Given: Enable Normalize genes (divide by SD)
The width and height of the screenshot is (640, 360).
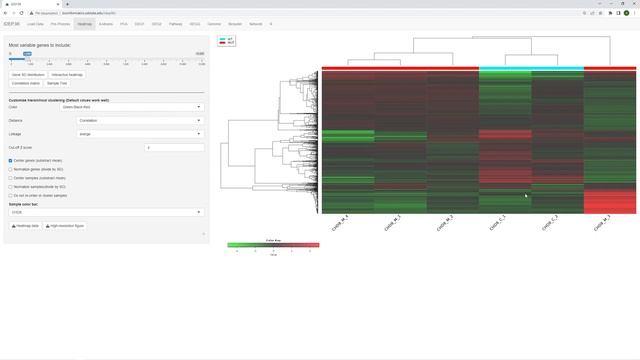Looking at the screenshot, I should pos(11,169).
